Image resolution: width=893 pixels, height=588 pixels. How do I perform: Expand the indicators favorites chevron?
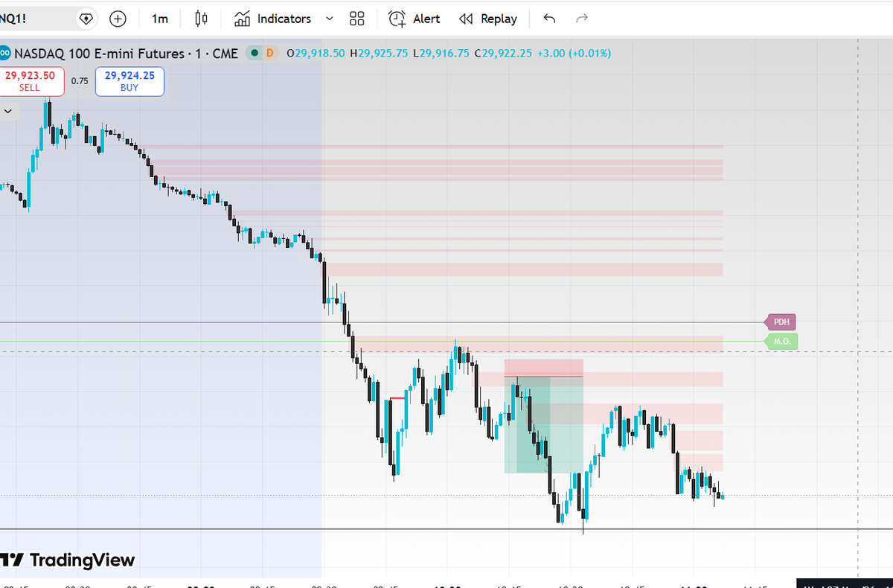pos(330,19)
